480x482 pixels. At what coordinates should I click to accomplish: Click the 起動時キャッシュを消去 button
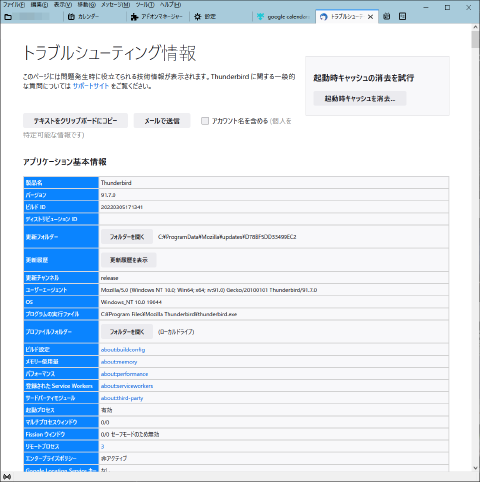360,99
